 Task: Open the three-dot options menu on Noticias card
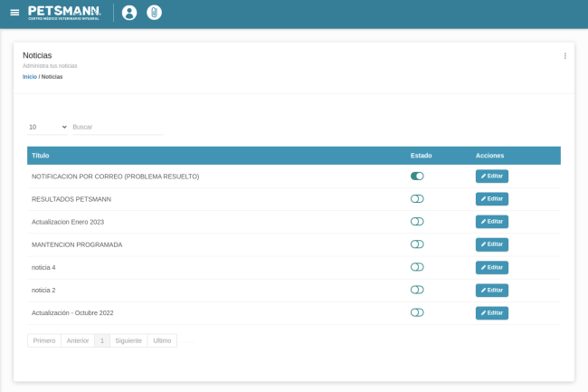[565, 56]
